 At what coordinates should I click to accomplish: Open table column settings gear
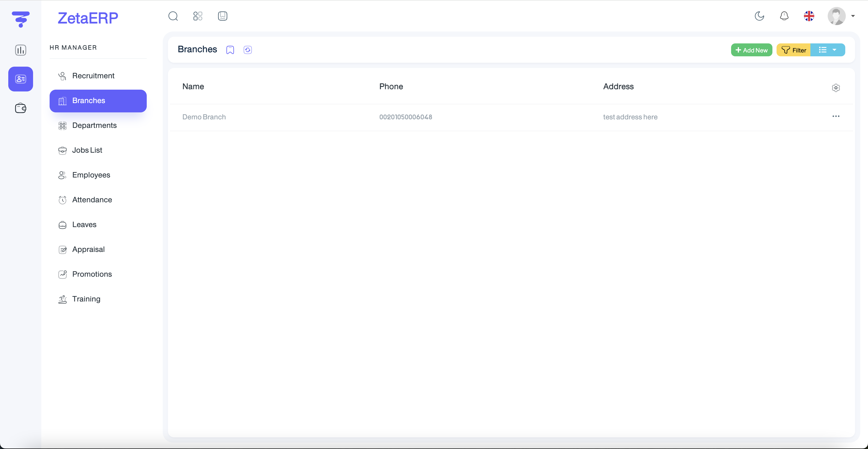836,88
